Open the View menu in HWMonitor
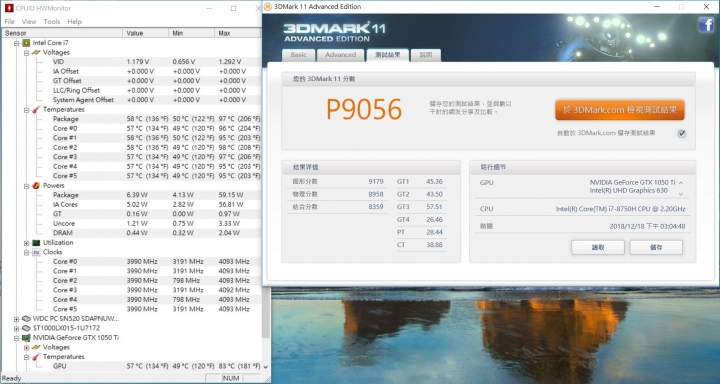Viewport: 720px width, 384px height. point(29,22)
